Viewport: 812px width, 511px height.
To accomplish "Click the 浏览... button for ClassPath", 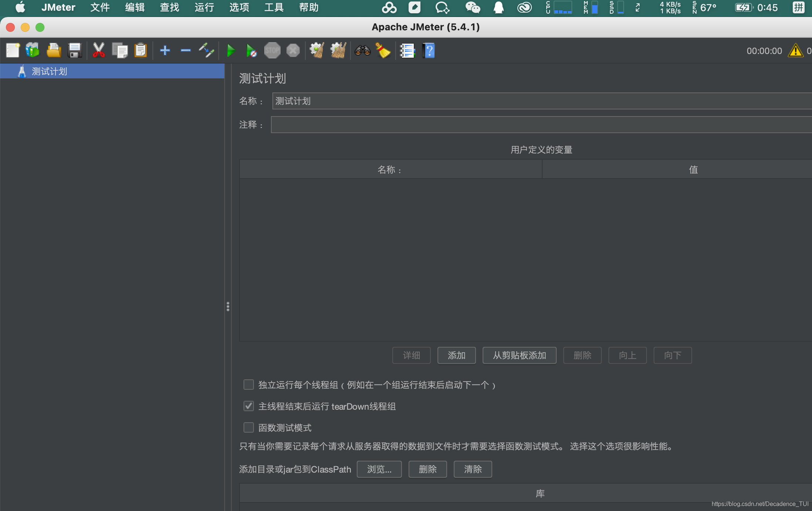I will [379, 469].
